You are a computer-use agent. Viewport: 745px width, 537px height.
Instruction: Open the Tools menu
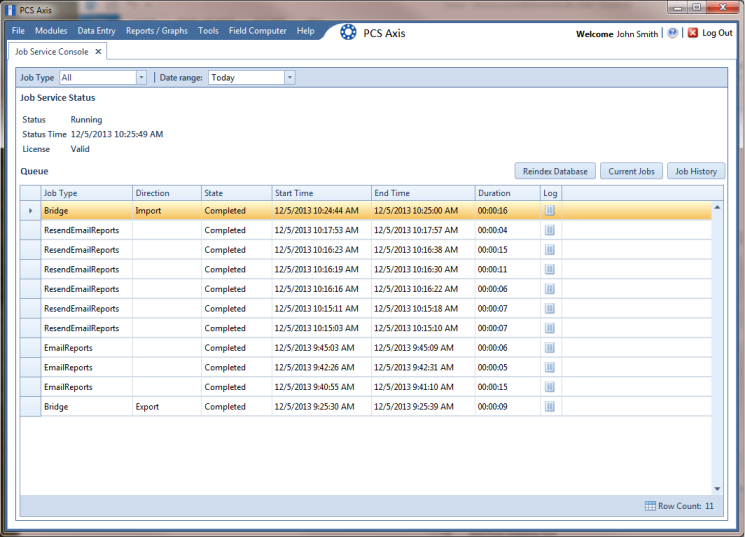[x=208, y=30]
